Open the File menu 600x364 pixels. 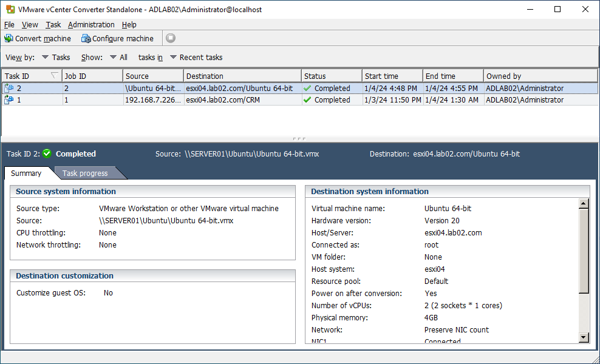click(x=9, y=24)
